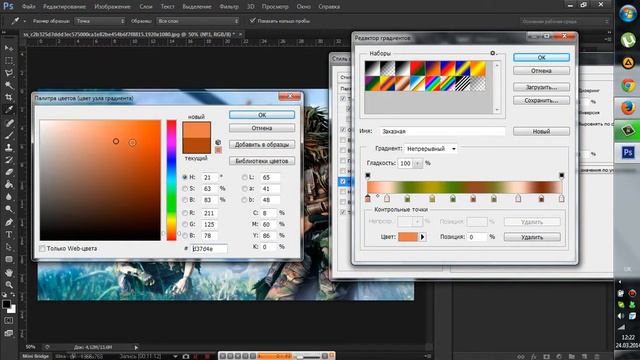Click the arrow next to 'Цвет' swatch
640x360 pixels.
click(x=422, y=237)
